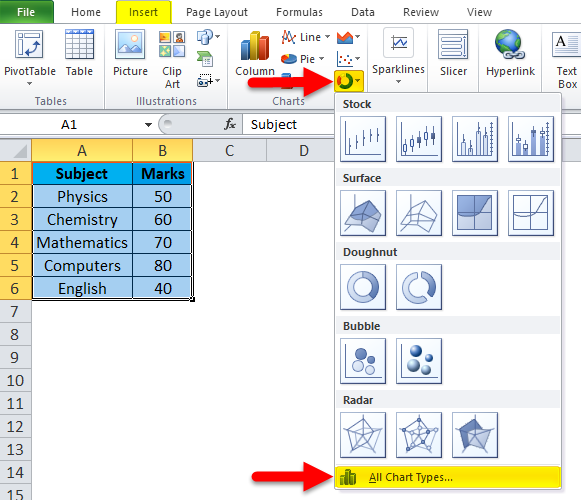The height and width of the screenshot is (500, 581).
Task: Expand the Name Box dropdown arrow
Action: [148, 125]
